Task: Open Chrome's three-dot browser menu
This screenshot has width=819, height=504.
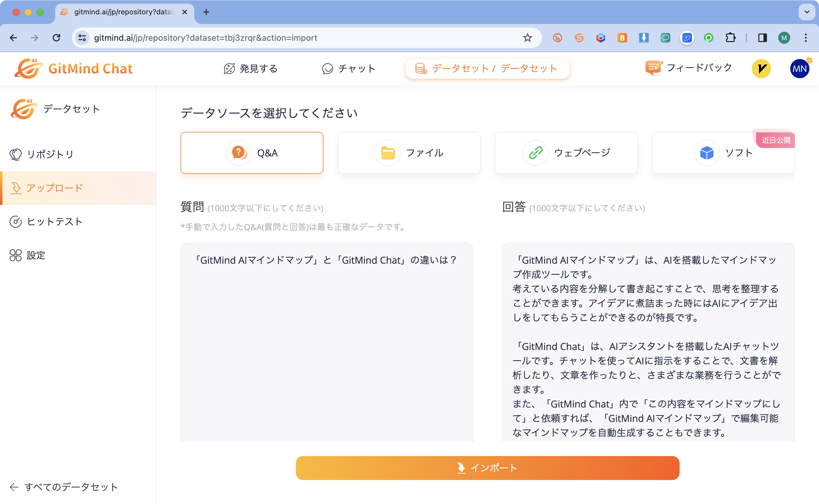Action: [x=806, y=38]
